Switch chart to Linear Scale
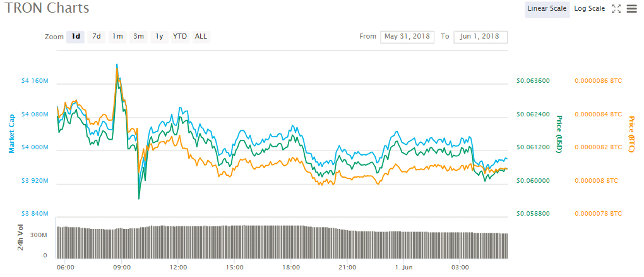 547,9
